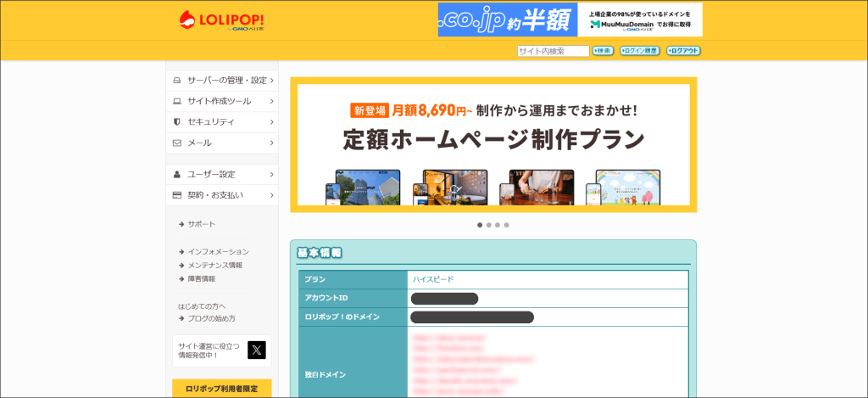This screenshot has width=868, height=398.
Task: Click the 検索 button
Action: (603, 51)
